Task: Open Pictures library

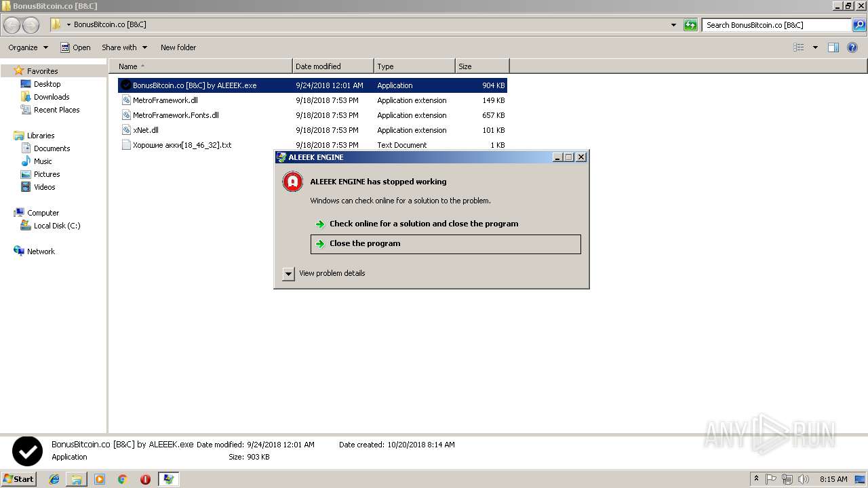Action: point(47,174)
